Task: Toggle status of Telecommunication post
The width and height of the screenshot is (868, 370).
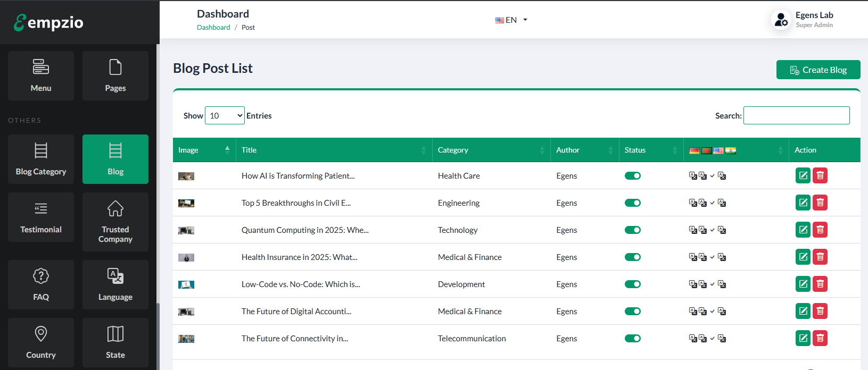Action: (x=632, y=339)
